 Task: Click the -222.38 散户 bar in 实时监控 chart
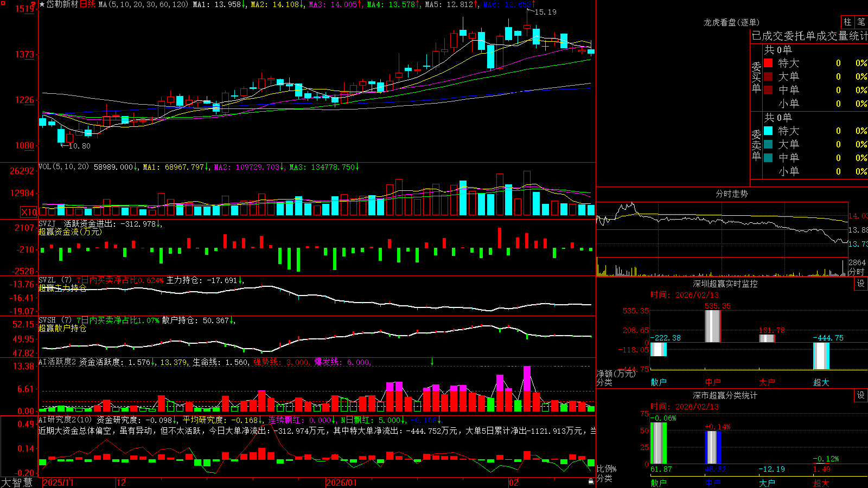point(659,349)
